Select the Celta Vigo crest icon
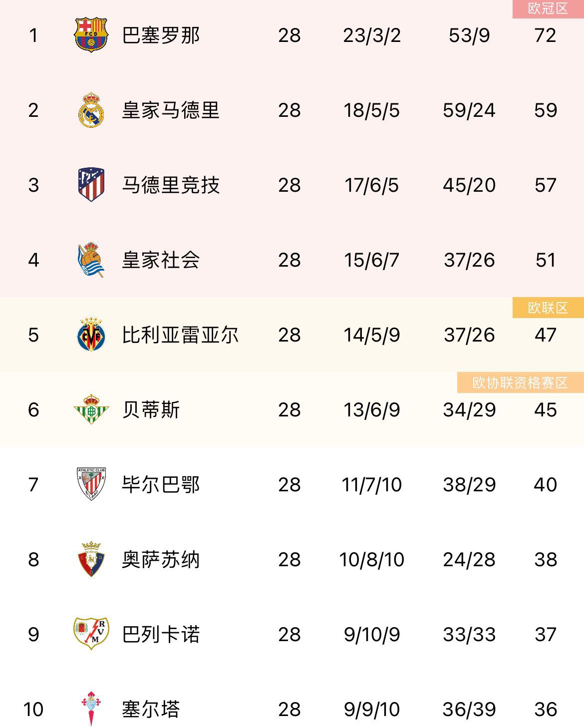584x728 pixels. [91, 709]
